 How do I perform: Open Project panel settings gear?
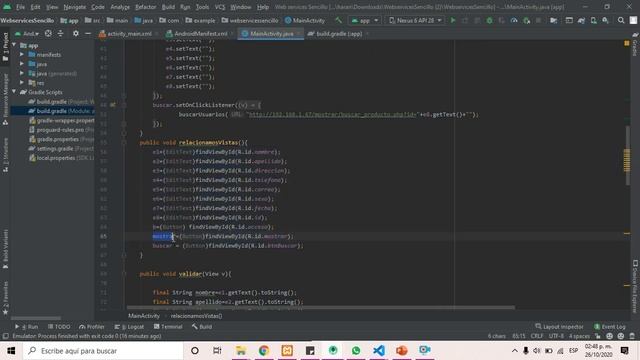pyautogui.click(x=76, y=33)
